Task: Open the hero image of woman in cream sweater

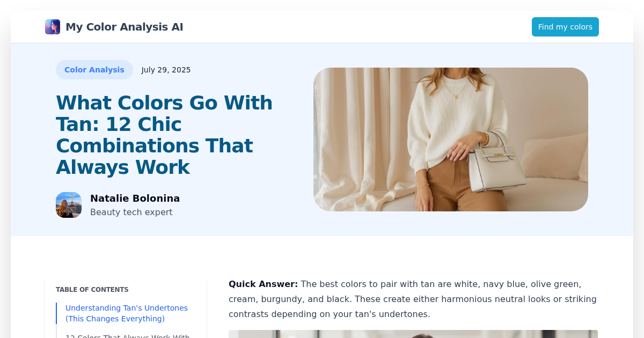Action: 451,139
